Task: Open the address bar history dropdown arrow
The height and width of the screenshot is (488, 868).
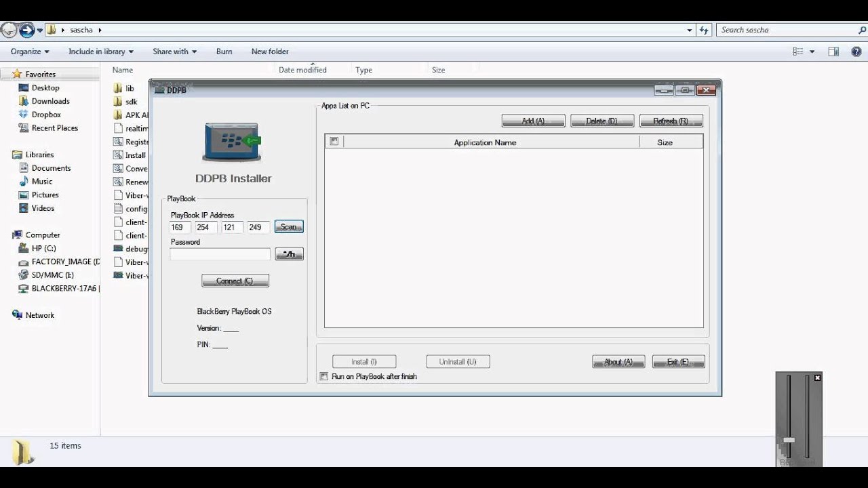Action: (x=690, y=30)
